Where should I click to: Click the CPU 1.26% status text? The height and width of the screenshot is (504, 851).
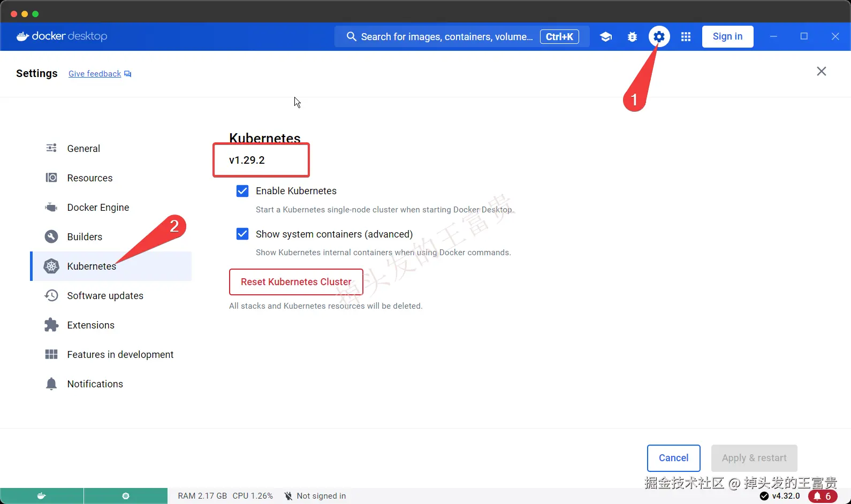click(253, 496)
